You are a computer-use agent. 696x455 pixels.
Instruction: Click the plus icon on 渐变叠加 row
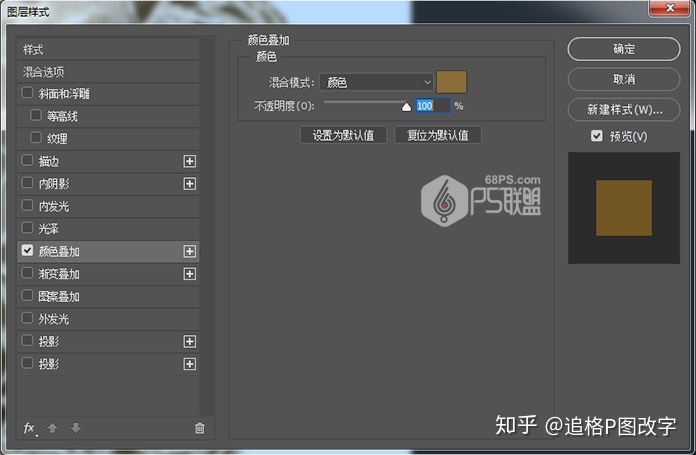pos(190,274)
